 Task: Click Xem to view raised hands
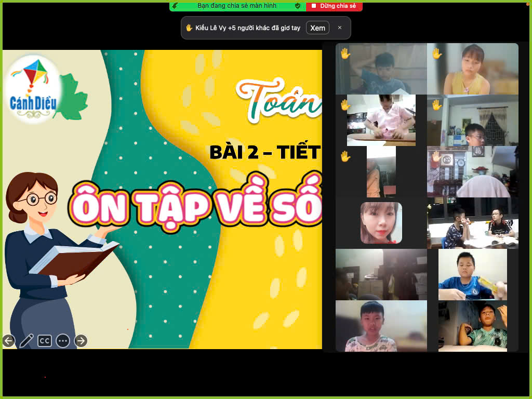click(317, 28)
